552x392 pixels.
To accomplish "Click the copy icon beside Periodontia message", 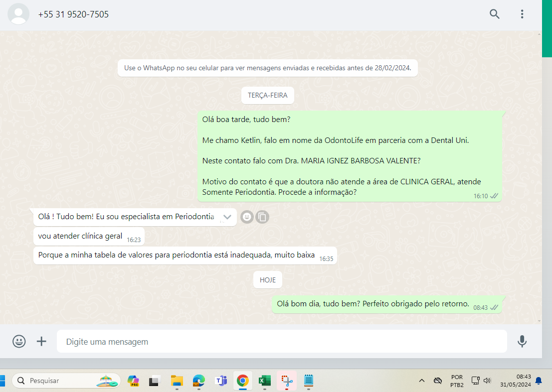I will 262,217.
